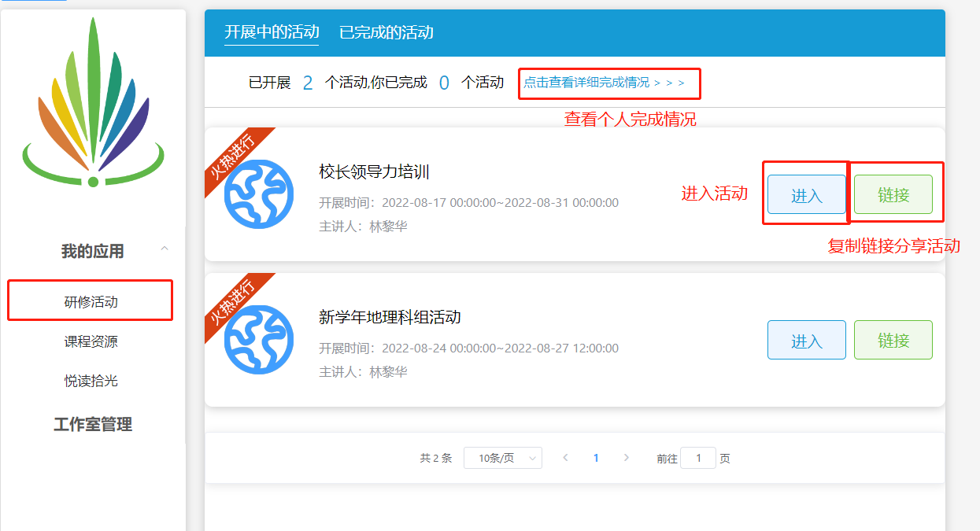The height and width of the screenshot is (531, 980).
Task: Click the 前往 page number input field
Action: 697,458
